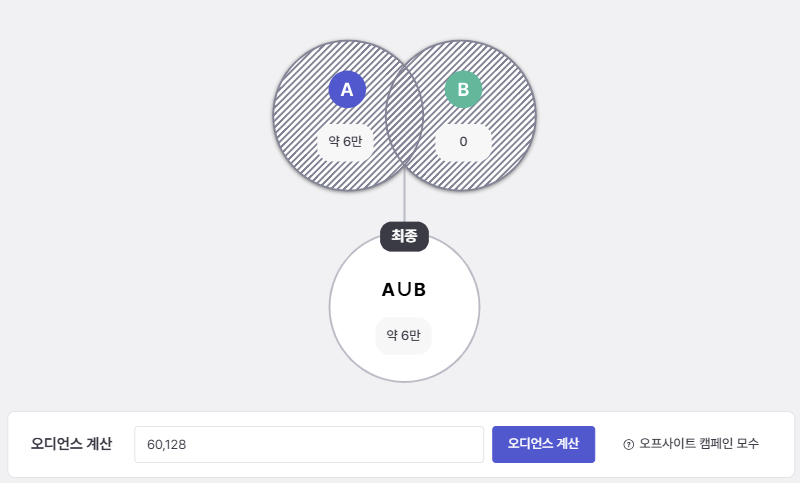Click the hatched bottom of circle B
This screenshot has height=483, width=800.
pyautogui.click(x=463, y=175)
